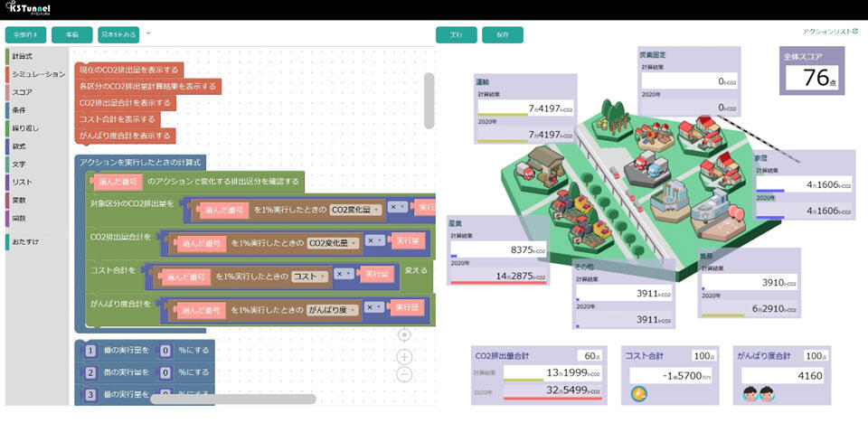Click the 準備 button
868x423 pixels.
(x=72, y=34)
